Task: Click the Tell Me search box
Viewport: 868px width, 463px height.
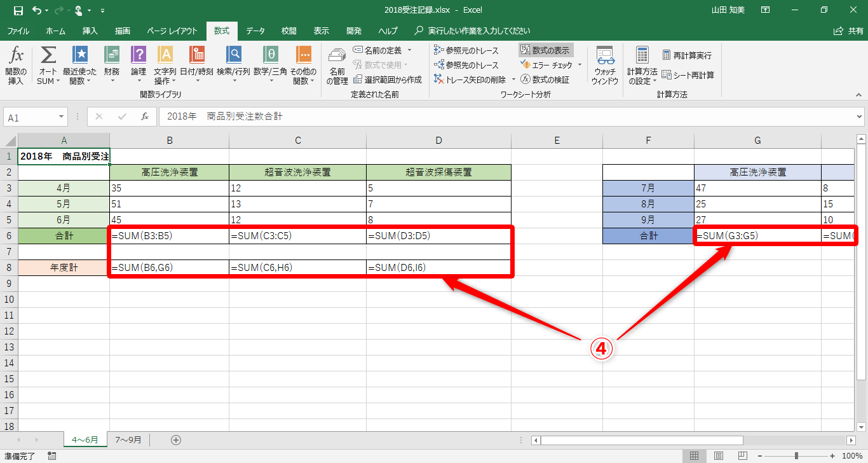Action: 473,31
